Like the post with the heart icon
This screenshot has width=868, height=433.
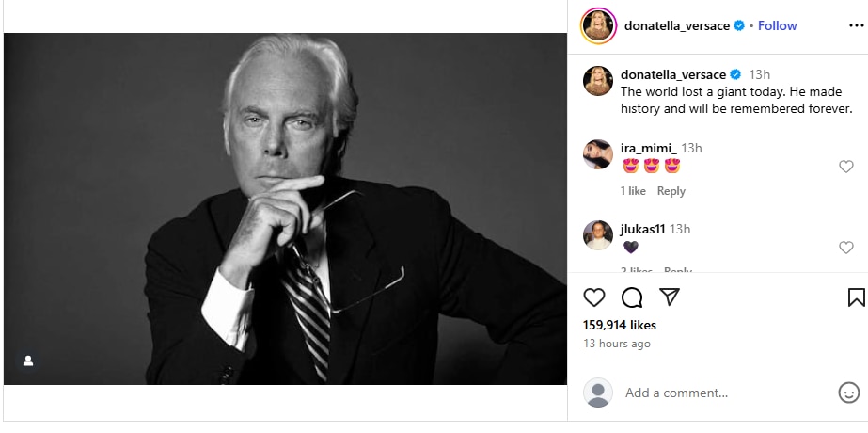click(594, 297)
